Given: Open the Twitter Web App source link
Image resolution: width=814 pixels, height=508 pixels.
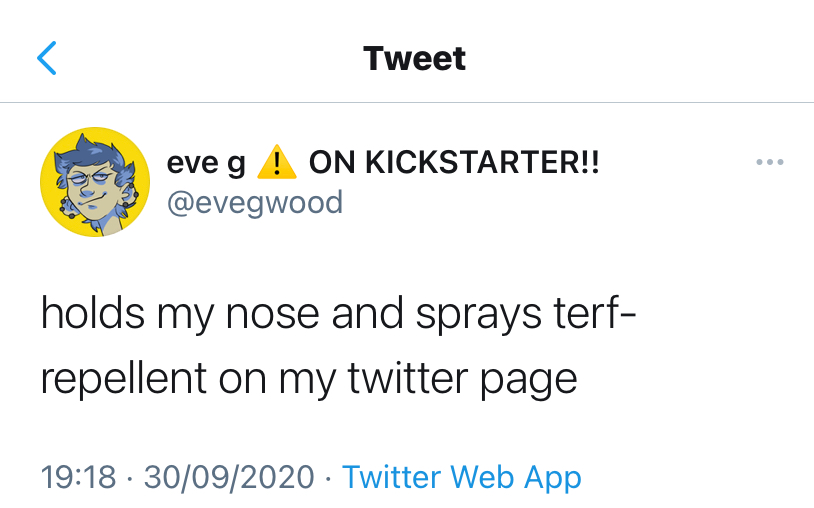Looking at the screenshot, I should coord(461,477).
